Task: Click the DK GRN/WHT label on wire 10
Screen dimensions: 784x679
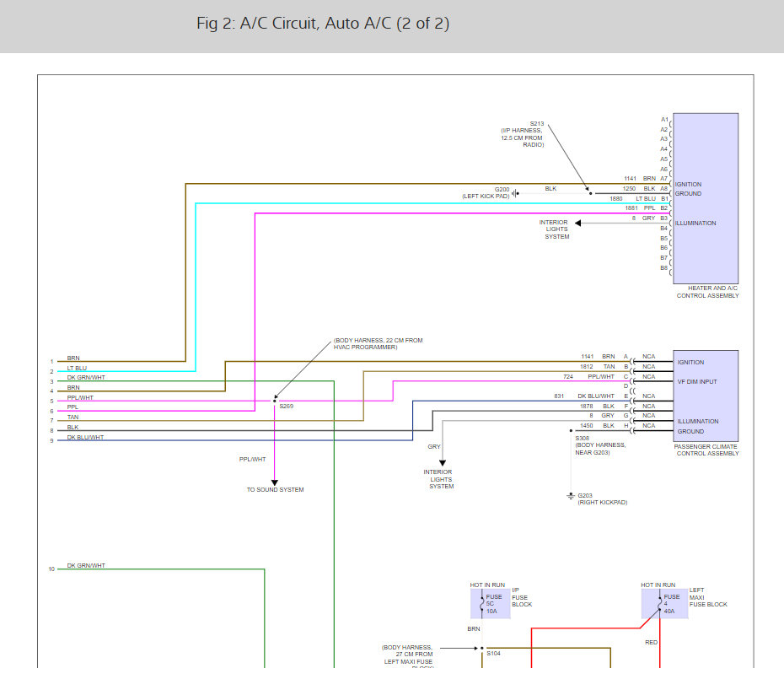Action: tap(86, 566)
